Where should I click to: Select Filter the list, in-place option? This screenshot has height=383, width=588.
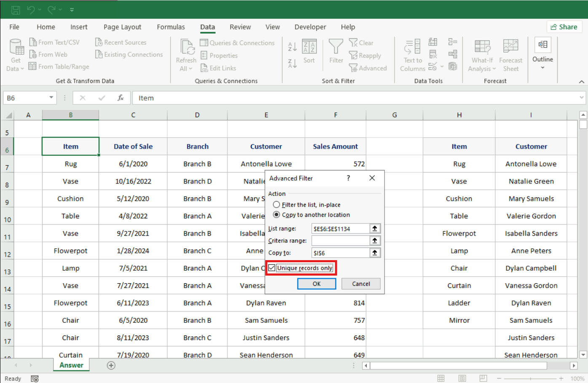276,205
